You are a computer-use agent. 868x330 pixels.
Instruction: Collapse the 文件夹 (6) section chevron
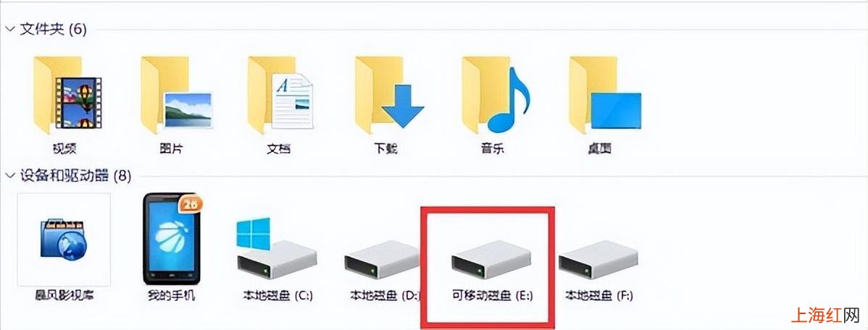pos(9,29)
